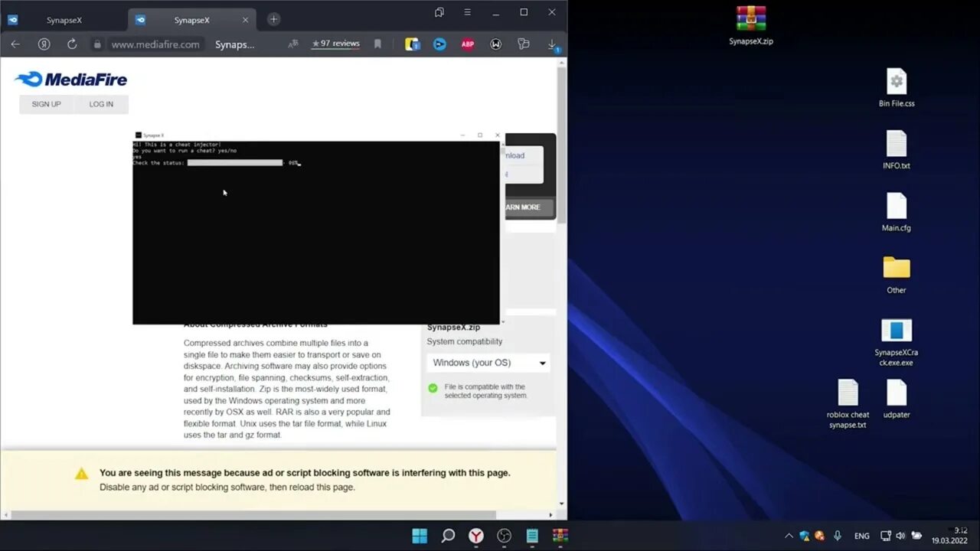Switch input language via ENG indicator
Viewport: 980px width, 551px height.
click(862, 536)
